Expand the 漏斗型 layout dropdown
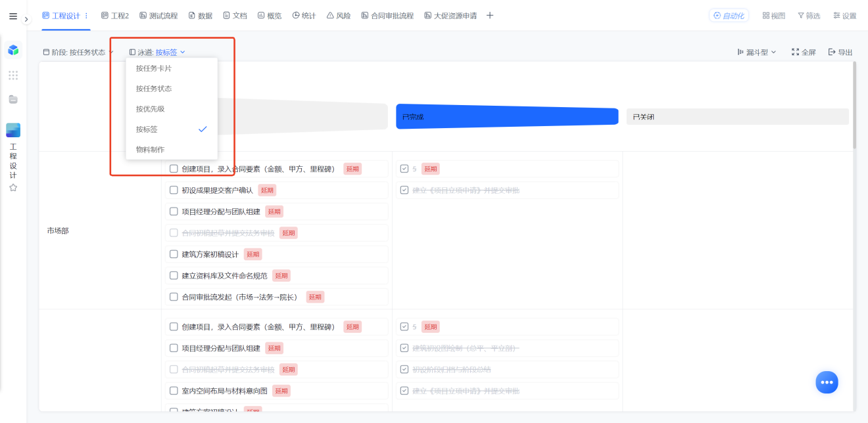Viewport: 868px width, 423px height. click(757, 52)
